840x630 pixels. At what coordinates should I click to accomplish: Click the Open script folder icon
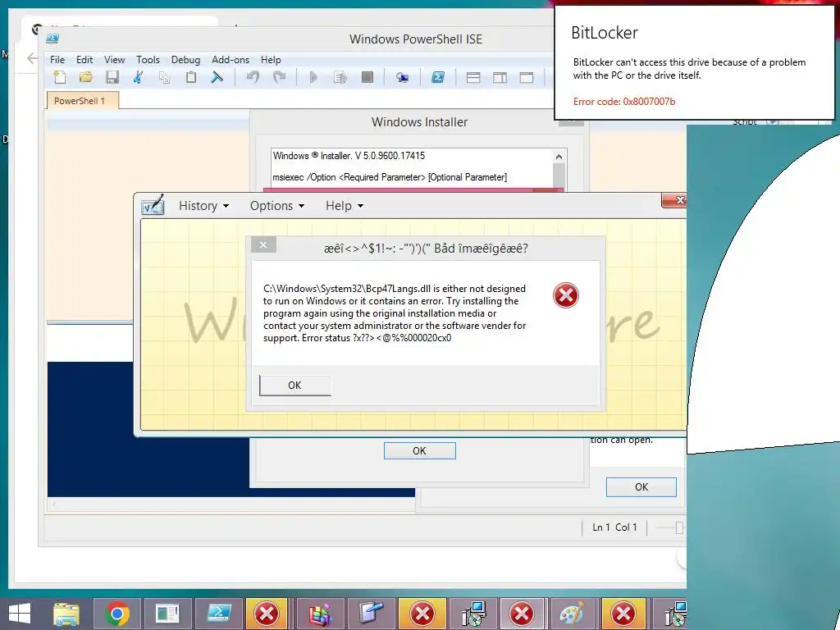tap(85, 78)
